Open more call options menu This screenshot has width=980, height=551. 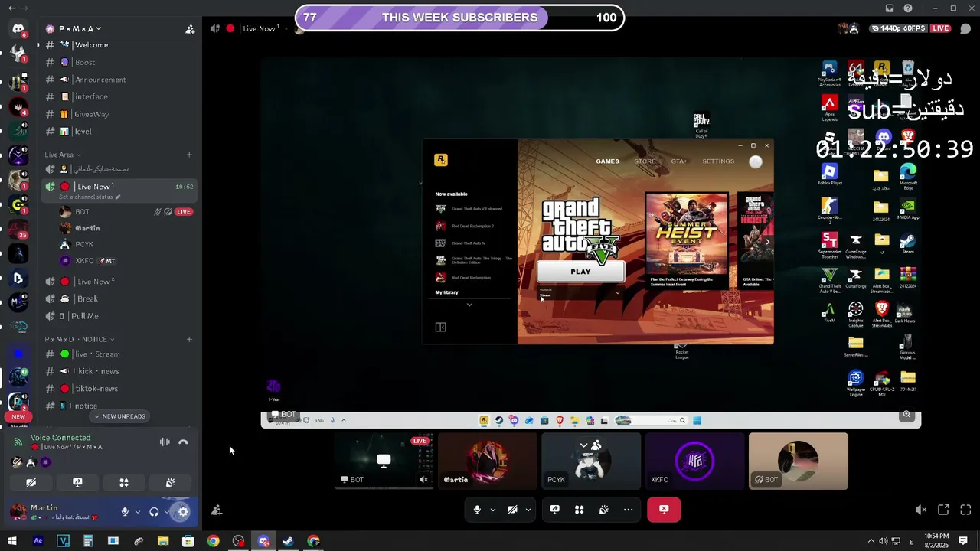[x=629, y=510]
